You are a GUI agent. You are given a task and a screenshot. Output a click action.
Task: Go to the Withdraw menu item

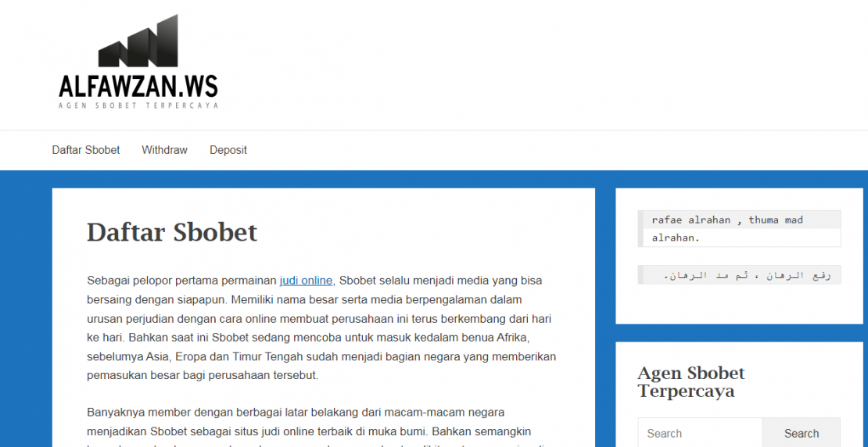(x=164, y=150)
